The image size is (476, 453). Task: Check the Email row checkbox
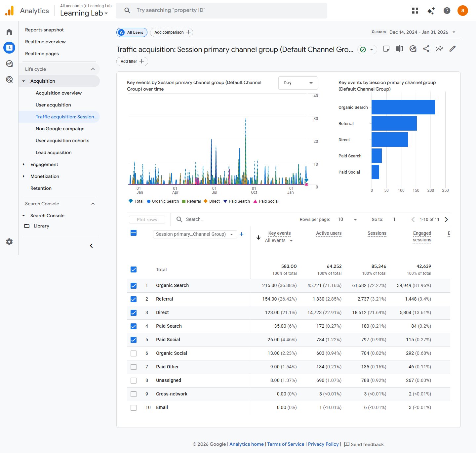pyautogui.click(x=134, y=408)
